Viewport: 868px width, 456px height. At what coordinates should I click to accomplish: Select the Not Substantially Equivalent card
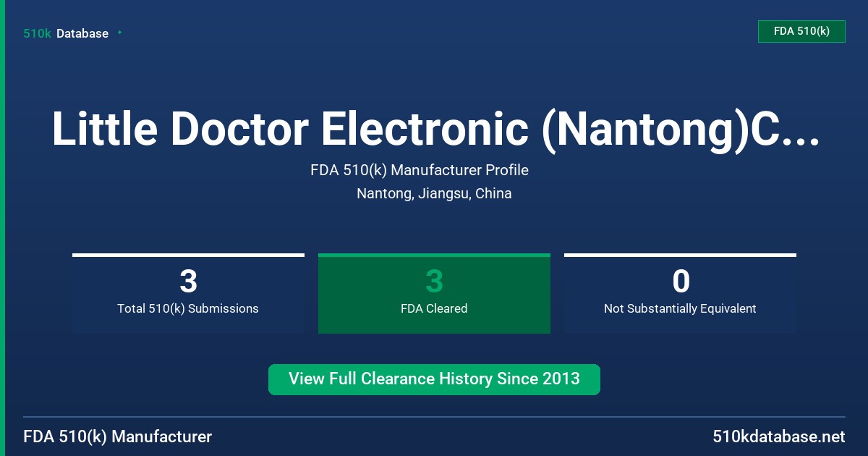tap(680, 294)
